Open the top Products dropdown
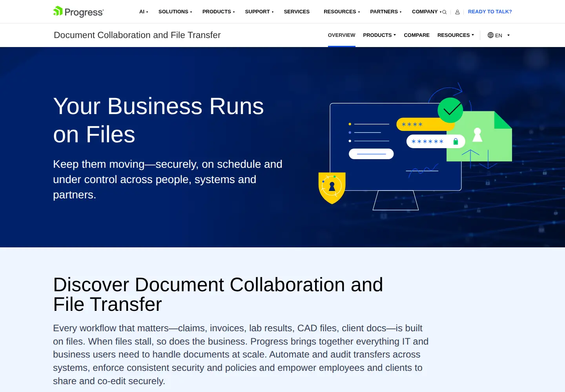This screenshot has width=565, height=392. 219,12
